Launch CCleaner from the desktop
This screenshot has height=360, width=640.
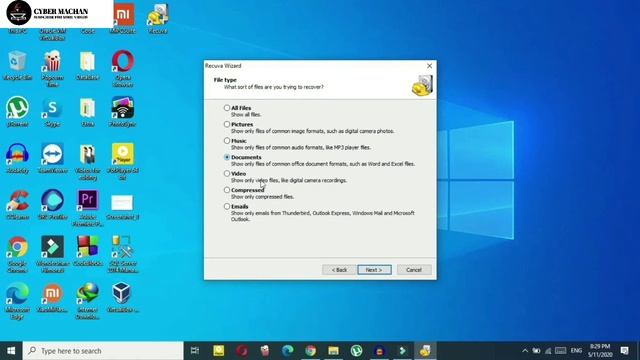[x=17, y=205]
